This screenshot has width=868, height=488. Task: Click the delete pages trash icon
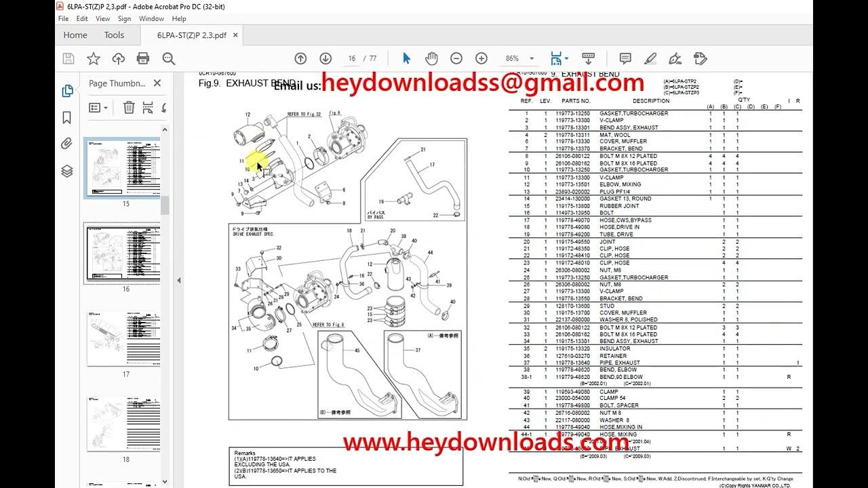[x=129, y=107]
